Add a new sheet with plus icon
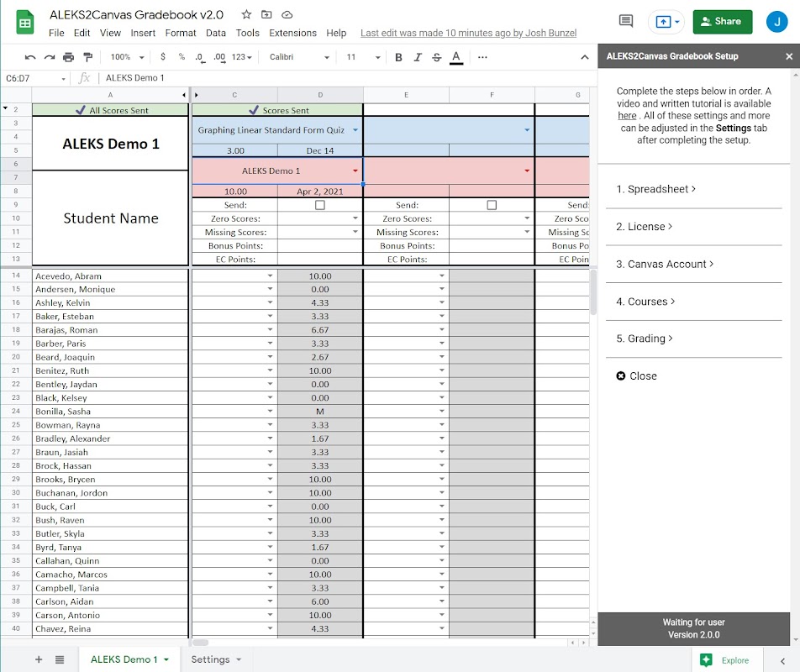 [x=39, y=659]
